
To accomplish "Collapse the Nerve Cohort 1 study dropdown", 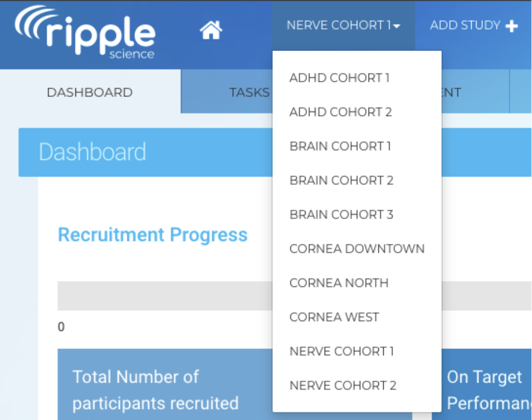I will click(x=343, y=26).
